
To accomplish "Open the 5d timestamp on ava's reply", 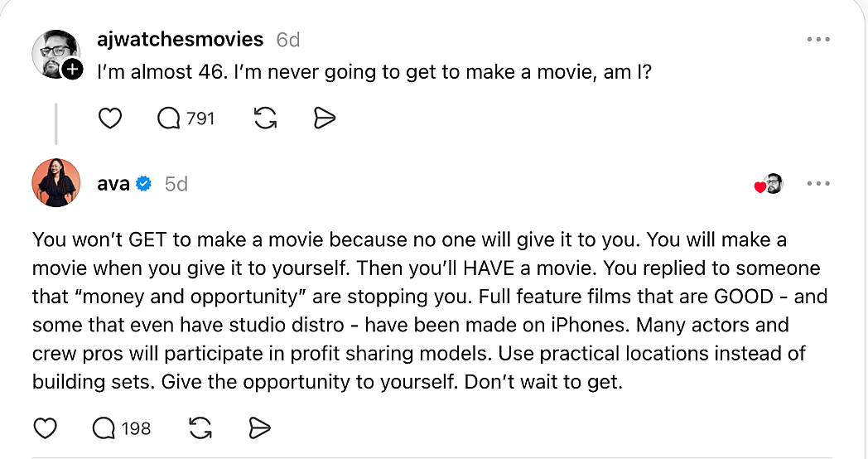I will point(176,184).
